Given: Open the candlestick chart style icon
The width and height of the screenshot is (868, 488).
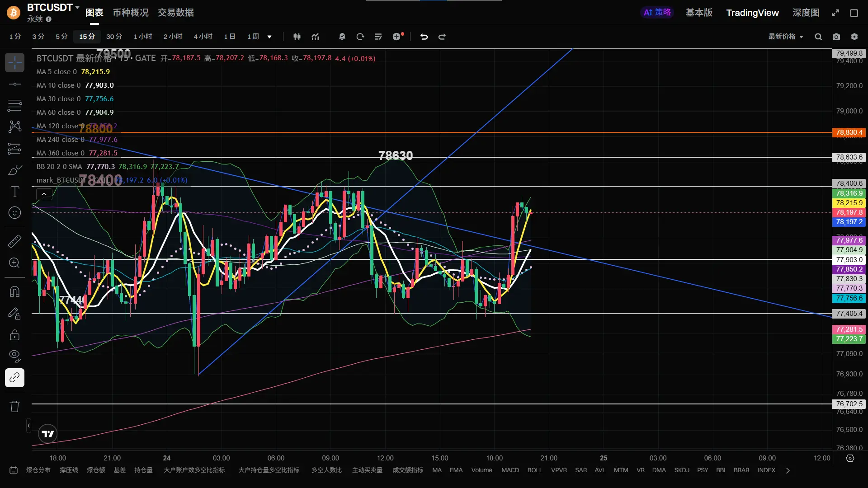Looking at the screenshot, I should (297, 37).
